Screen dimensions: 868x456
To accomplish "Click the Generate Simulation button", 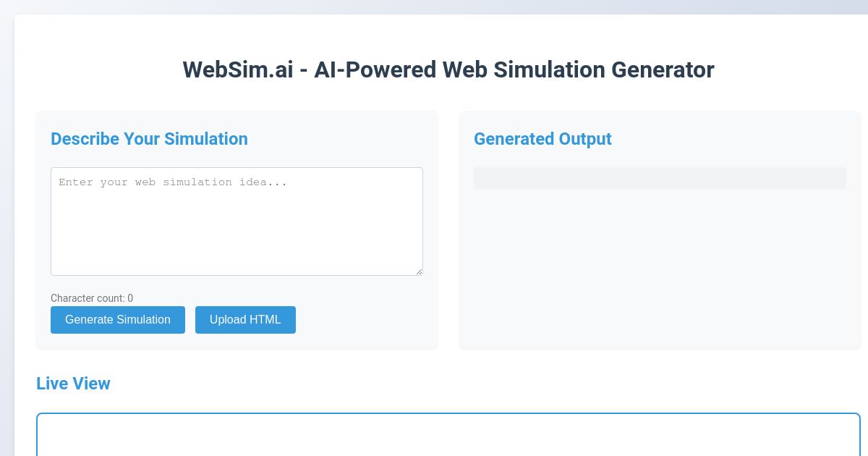I will (x=118, y=319).
